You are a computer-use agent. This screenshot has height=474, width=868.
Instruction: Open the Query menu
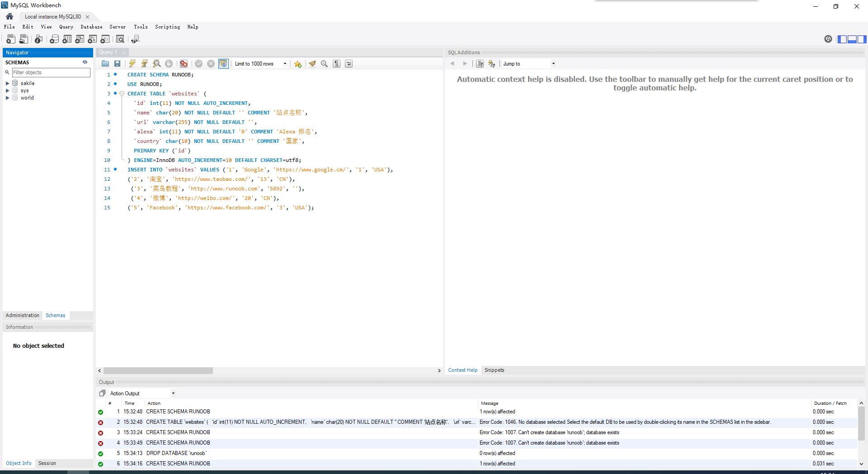click(x=66, y=27)
